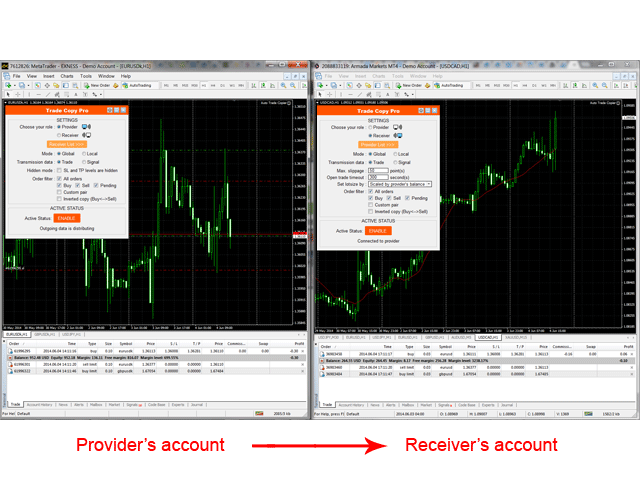
Task: Click the line chart icon in EXNESS toolbar
Action: pos(272,85)
